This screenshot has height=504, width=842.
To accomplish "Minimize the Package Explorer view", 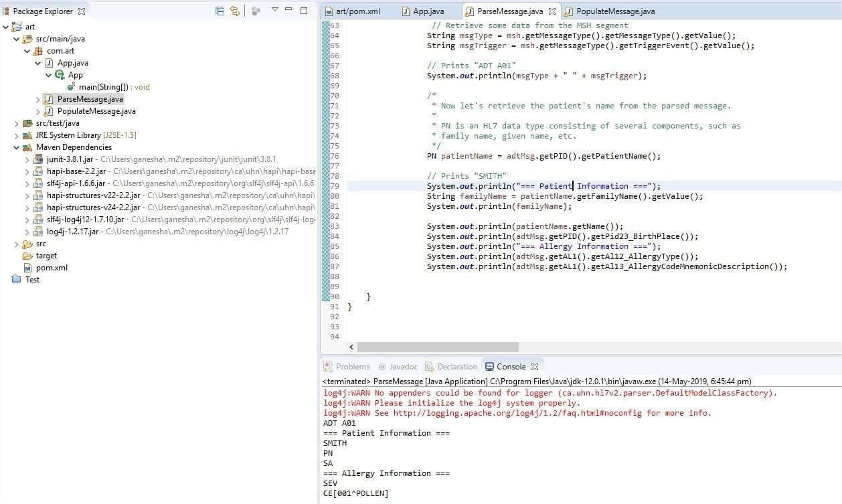I will 288,9.
